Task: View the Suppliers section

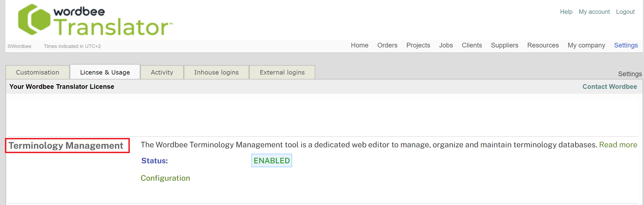Action: (x=504, y=45)
